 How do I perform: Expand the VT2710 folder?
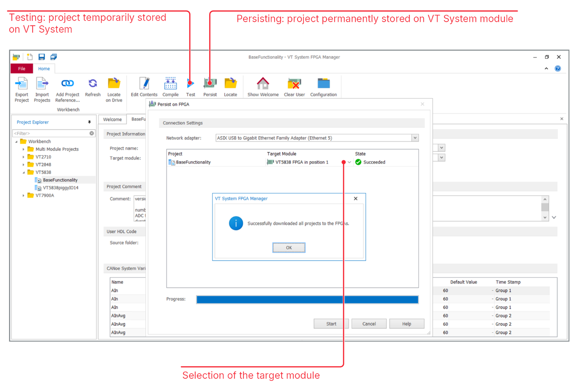[24, 157]
